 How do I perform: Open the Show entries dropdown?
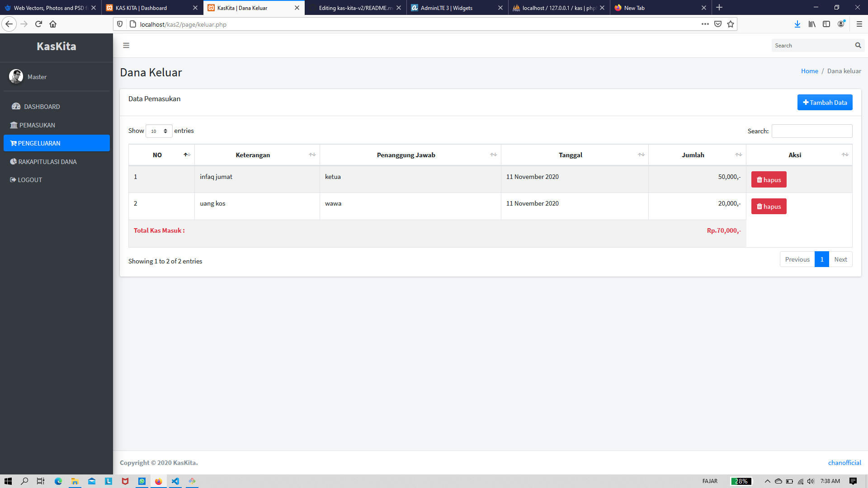pos(158,131)
